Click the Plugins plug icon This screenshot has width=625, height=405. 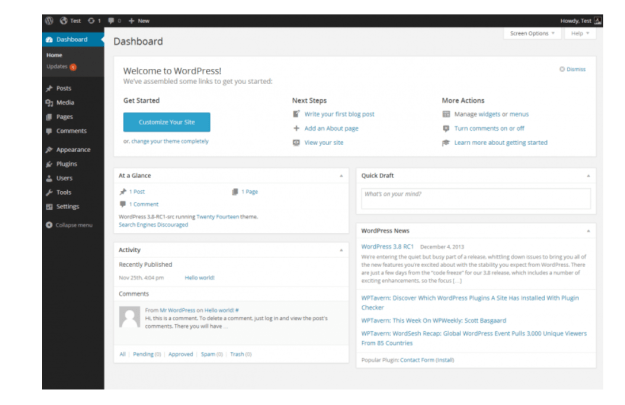(x=49, y=164)
